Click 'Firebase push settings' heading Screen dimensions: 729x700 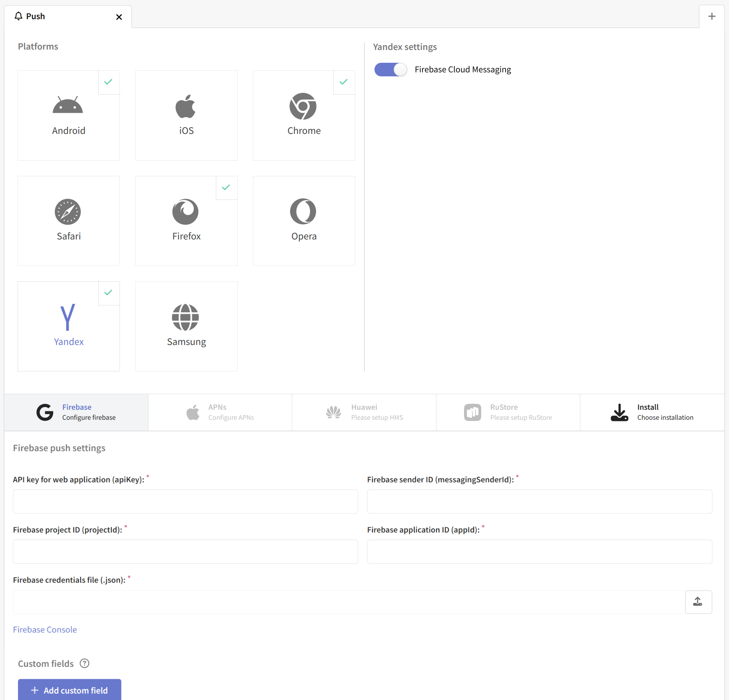point(59,448)
